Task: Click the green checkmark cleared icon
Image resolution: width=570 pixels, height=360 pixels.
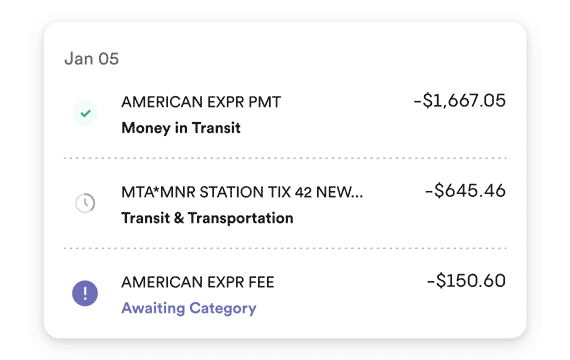Action: click(x=85, y=113)
